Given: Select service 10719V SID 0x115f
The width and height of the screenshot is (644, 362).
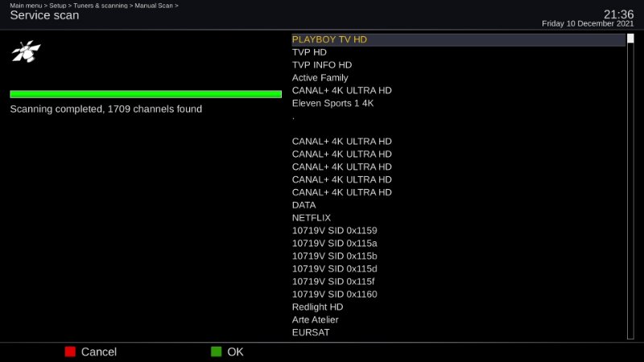Looking at the screenshot, I should 458,281.
